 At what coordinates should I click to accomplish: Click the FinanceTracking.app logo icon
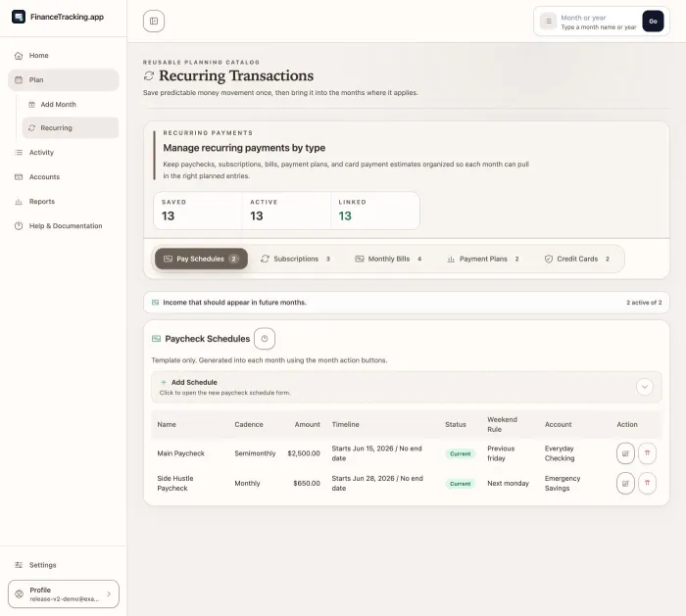pyautogui.click(x=19, y=17)
